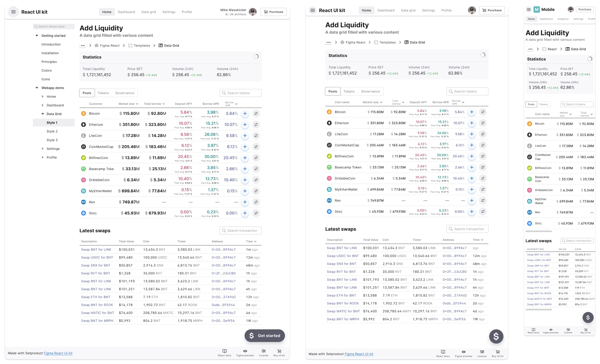Screen dimensions: 600x364
Task: Expand the Settings item in sidebar tree
Action: 43,149
